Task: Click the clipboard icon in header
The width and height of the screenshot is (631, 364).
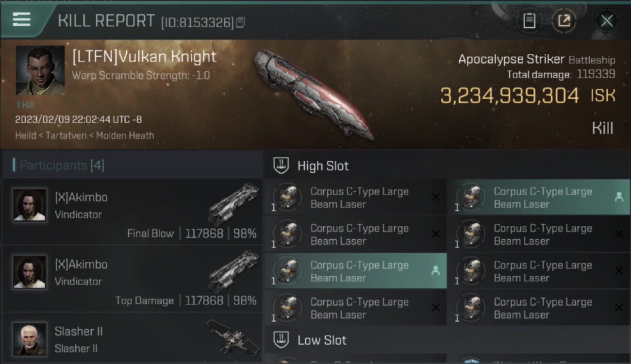Action: pos(530,21)
